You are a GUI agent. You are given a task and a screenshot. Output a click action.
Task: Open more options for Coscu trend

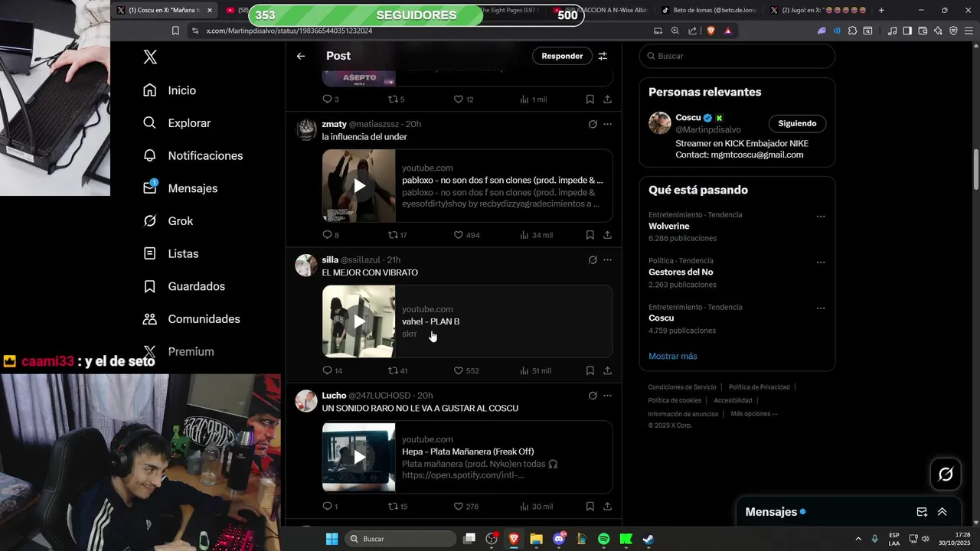point(821,308)
